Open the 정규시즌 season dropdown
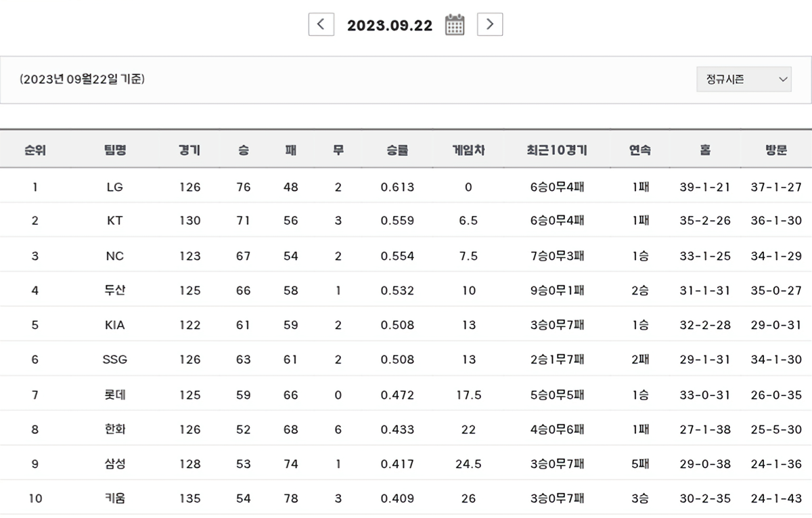This screenshot has height=518, width=812. tap(744, 79)
